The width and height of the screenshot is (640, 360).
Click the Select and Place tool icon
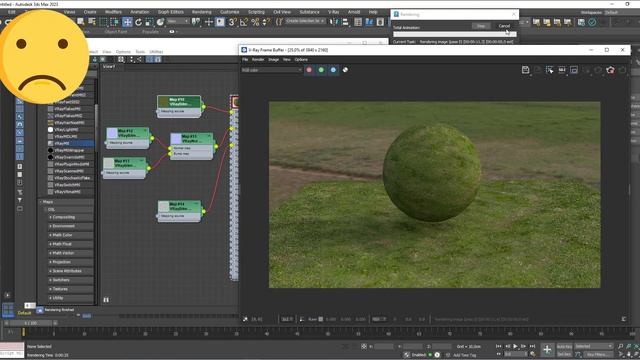(x=160, y=22)
